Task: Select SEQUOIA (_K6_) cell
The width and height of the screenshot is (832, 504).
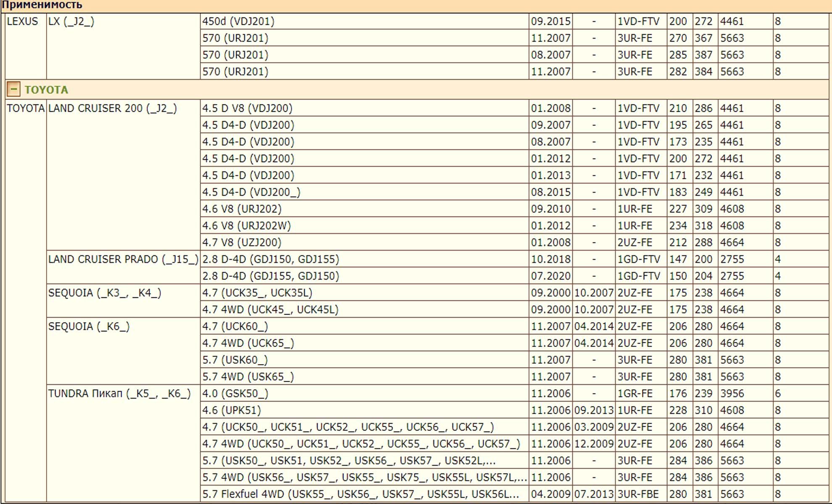Action: tap(123, 352)
